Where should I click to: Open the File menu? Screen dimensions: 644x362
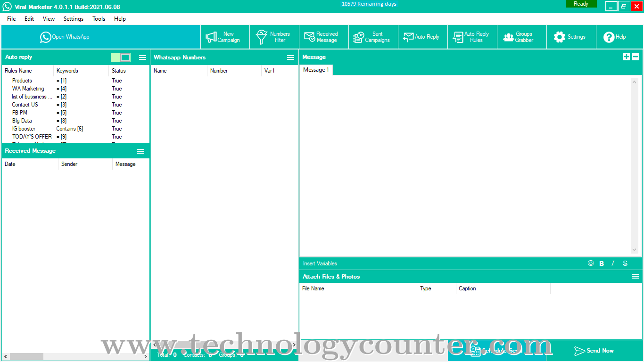pos(11,19)
